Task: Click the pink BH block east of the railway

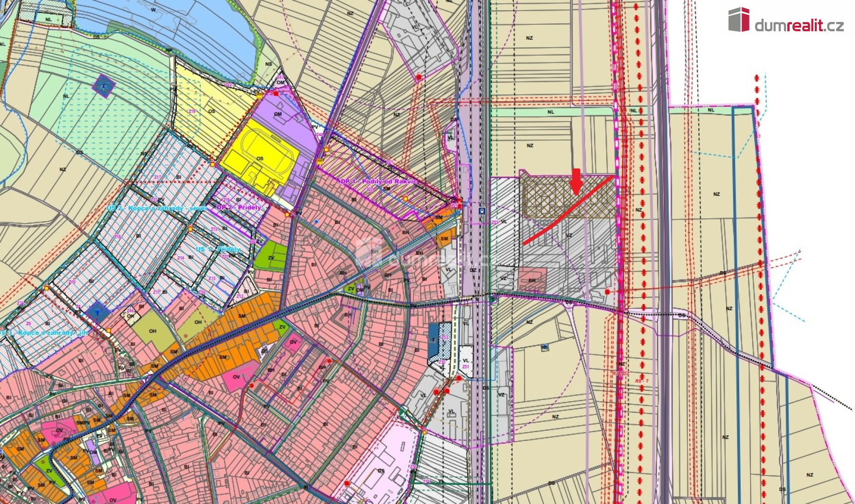Action: point(532,280)
